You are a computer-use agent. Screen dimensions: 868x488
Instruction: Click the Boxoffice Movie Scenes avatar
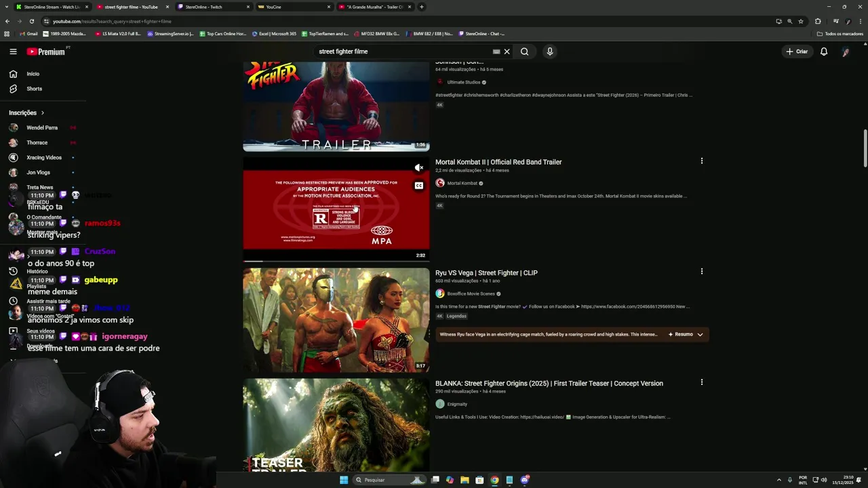point(440,293)
